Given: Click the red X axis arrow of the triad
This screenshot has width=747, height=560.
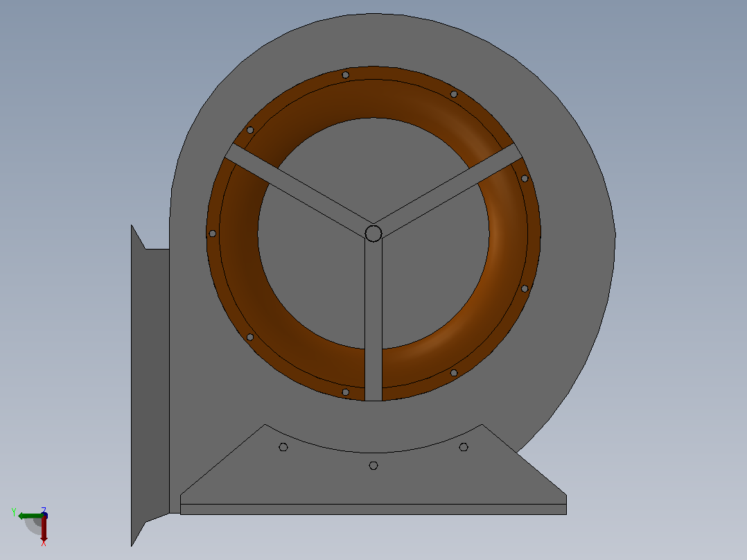Looking at the screenshot, I should pyautogui.click(x=44, y=530).
